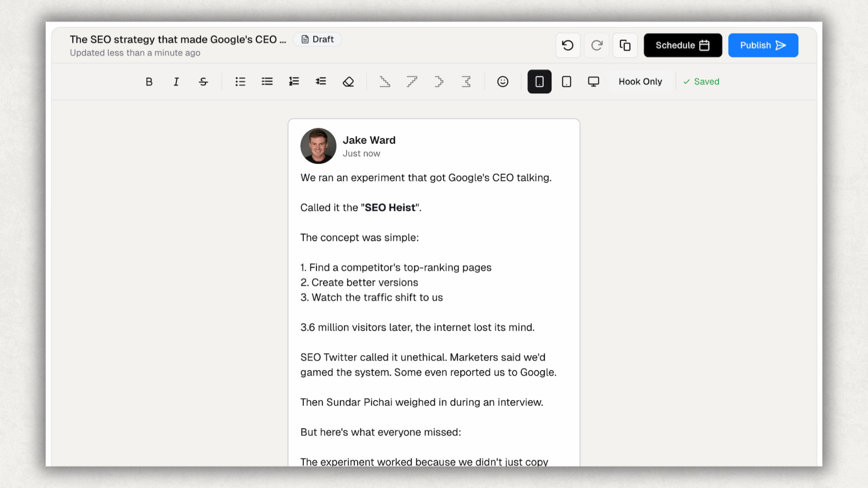868x488 pixels.
Task: Insert the dash-style list
Action: pos(267,82)
